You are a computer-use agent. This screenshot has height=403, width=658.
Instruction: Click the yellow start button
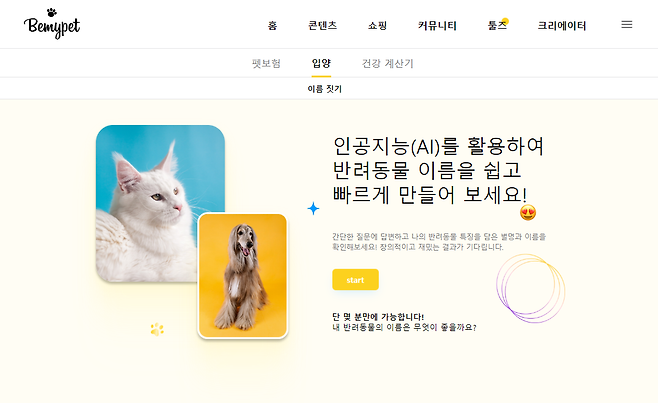[355, 280]
